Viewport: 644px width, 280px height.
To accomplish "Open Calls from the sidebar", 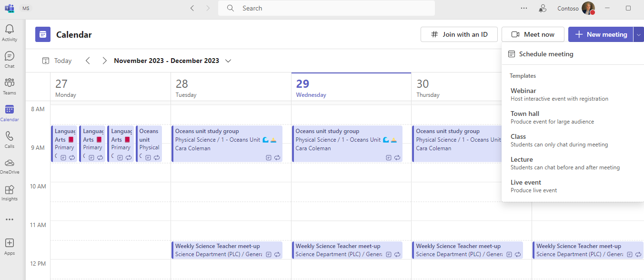I will [10, 138].
